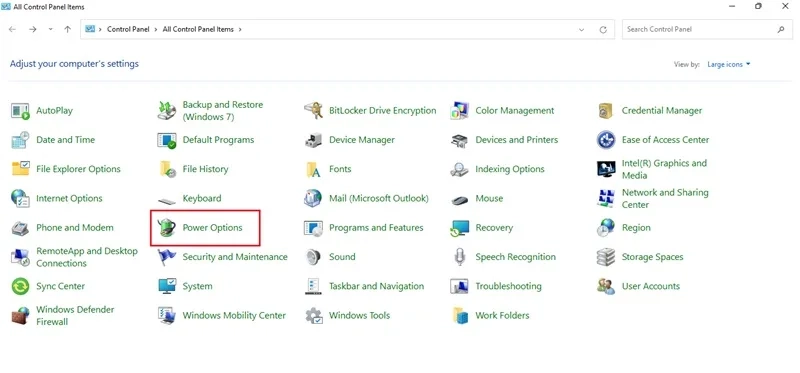Open the Sound speaker icon
The image size is (800, 373).
pyautogui.click(x=313, y=257)
